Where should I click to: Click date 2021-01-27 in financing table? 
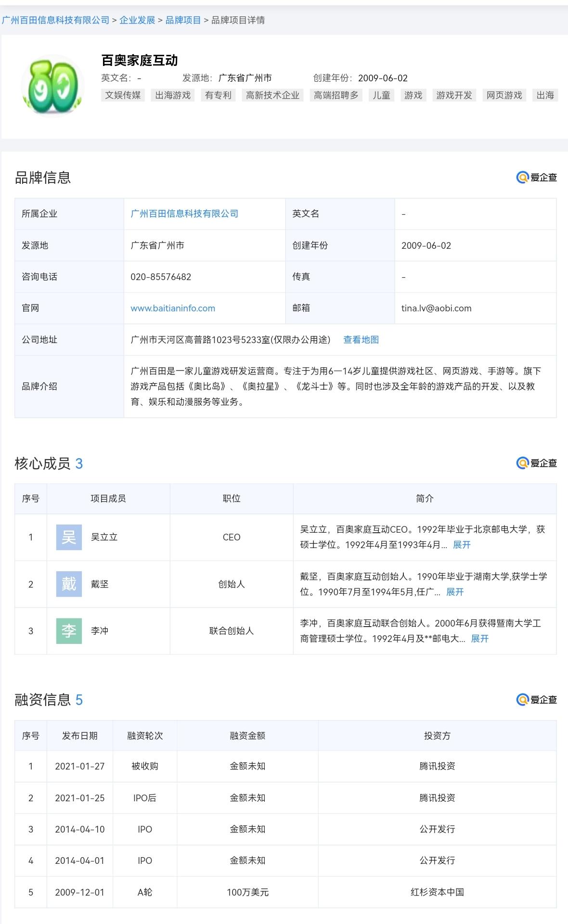[80, 766]
